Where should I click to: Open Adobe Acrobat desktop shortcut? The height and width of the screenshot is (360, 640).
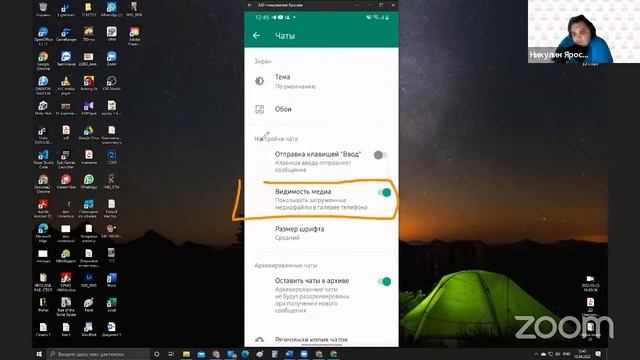point(43,208)
